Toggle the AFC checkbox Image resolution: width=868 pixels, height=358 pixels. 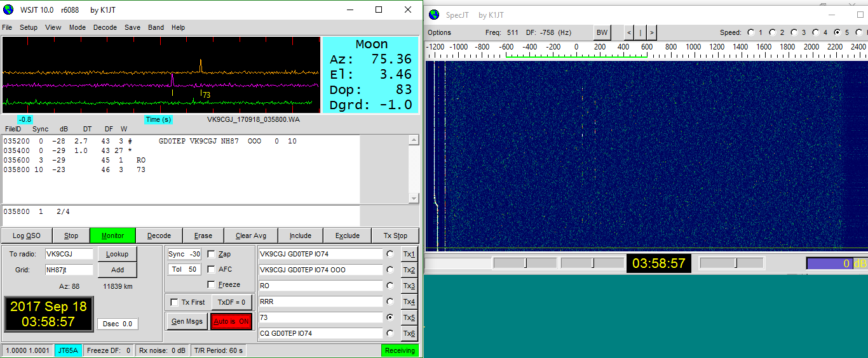tap(212, 269)
